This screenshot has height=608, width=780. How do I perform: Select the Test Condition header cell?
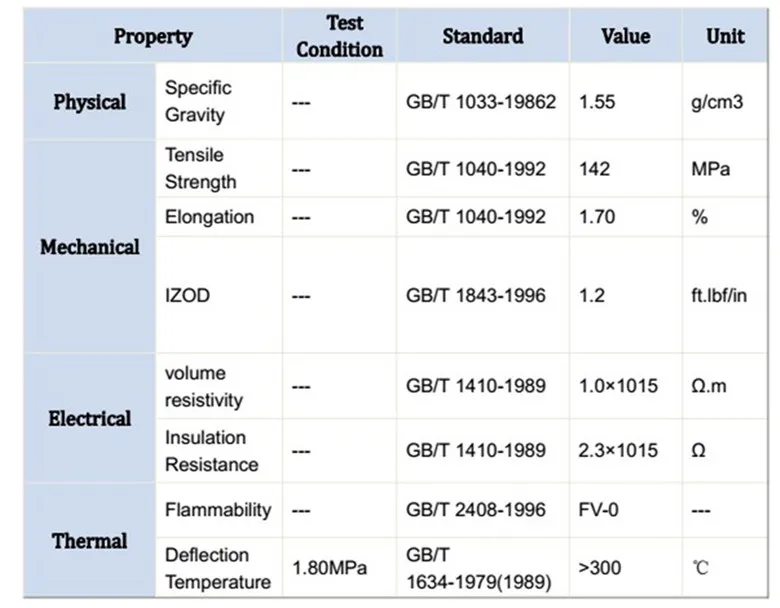coord(339,37)
